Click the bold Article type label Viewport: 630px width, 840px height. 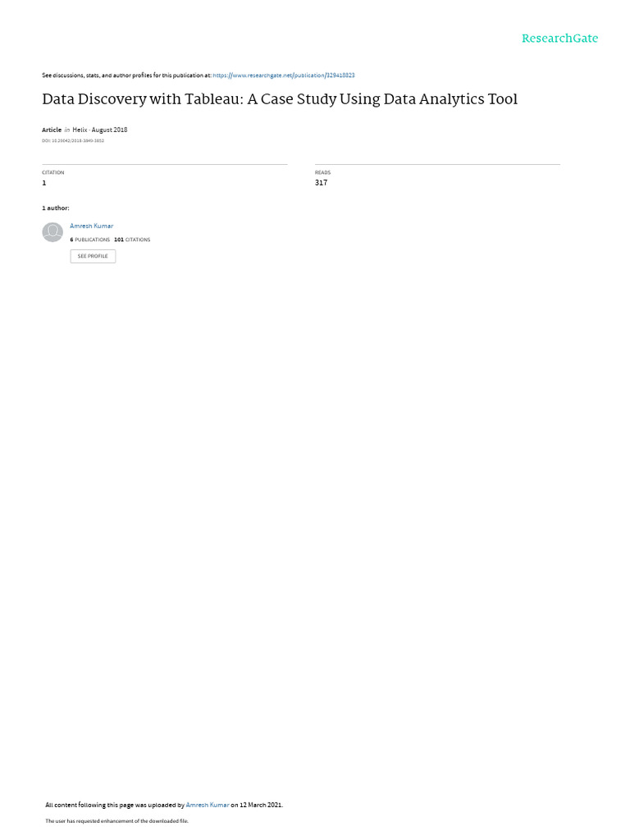(x=52, y=130)
